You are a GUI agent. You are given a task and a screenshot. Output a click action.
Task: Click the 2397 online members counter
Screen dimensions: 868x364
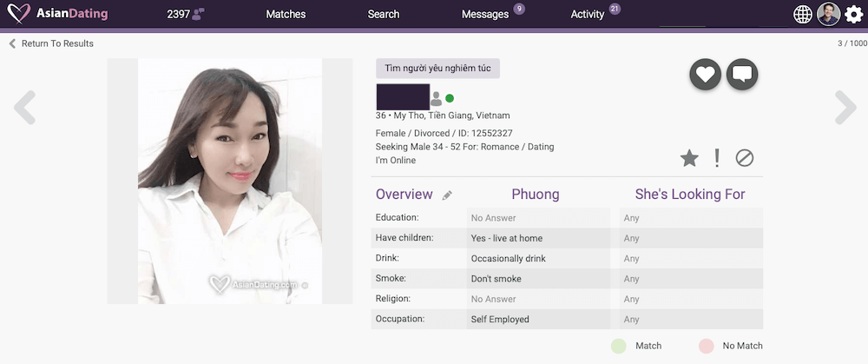pyautogui.click(x=186, y=15)
